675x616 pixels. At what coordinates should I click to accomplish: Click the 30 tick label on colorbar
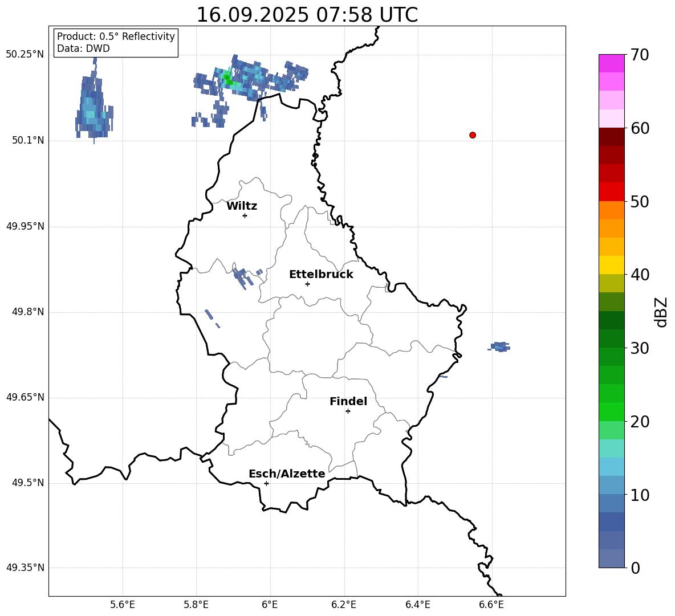tap(640, 348)
